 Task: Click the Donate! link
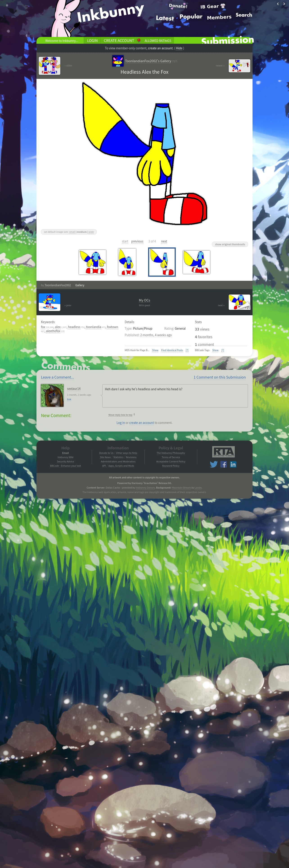coord(178,6)
